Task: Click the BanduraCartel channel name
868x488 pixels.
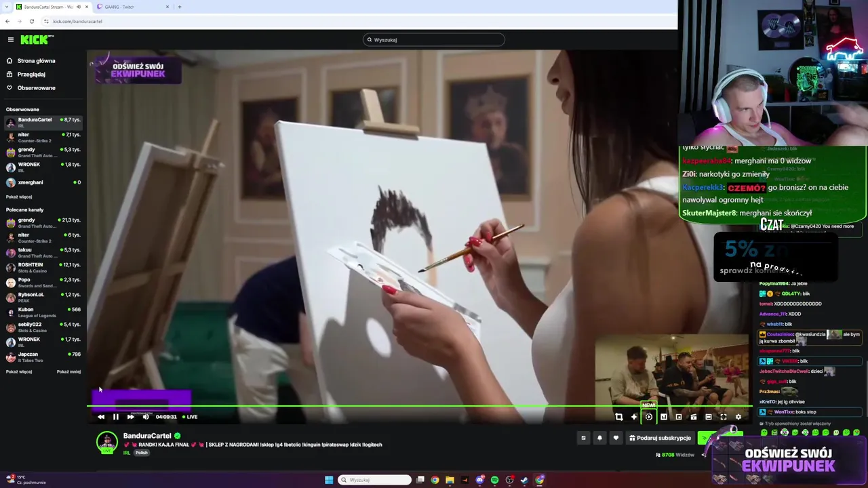Action: click(147, 436)
